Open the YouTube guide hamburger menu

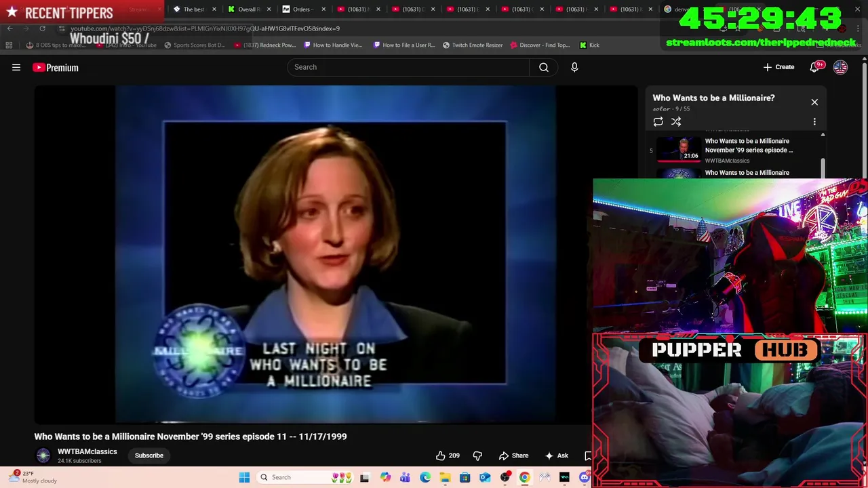(x=16, y=67)
